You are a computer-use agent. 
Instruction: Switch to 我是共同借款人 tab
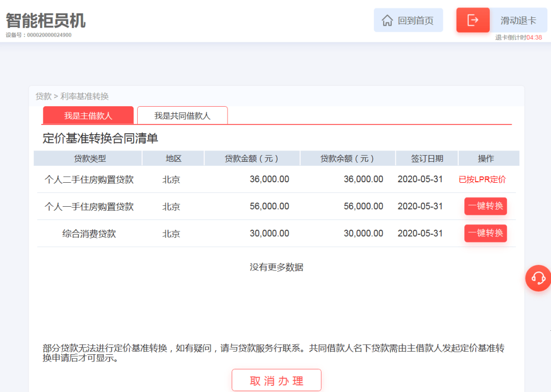point(182,115)
